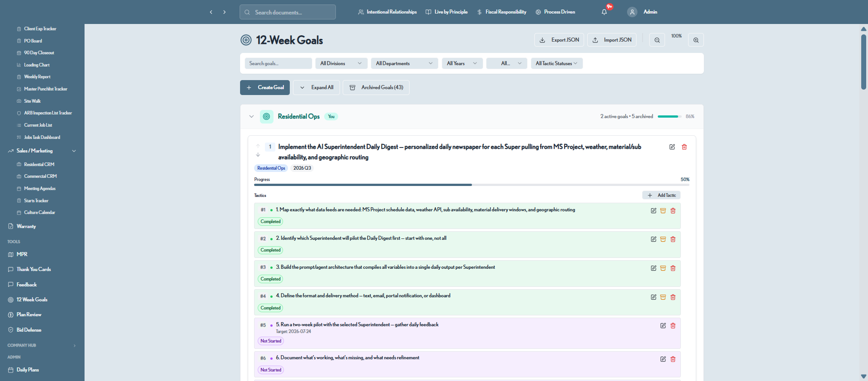Edit tactic #5 two-week pilot
This screenshot has width=868, height=381.
tap(663, 326)
